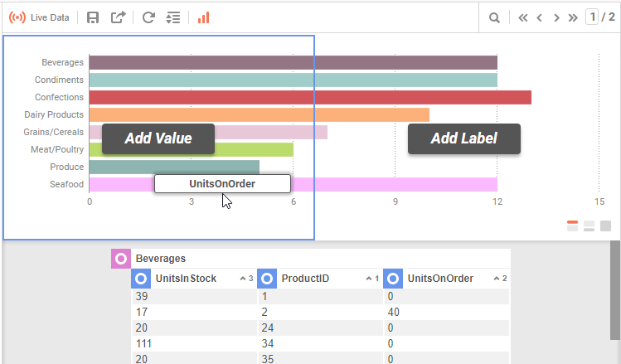The width and height of the screenshot is (621, 364).
Task: Toggle the UnitsInStock column circle icon
Action: point(141,279)
